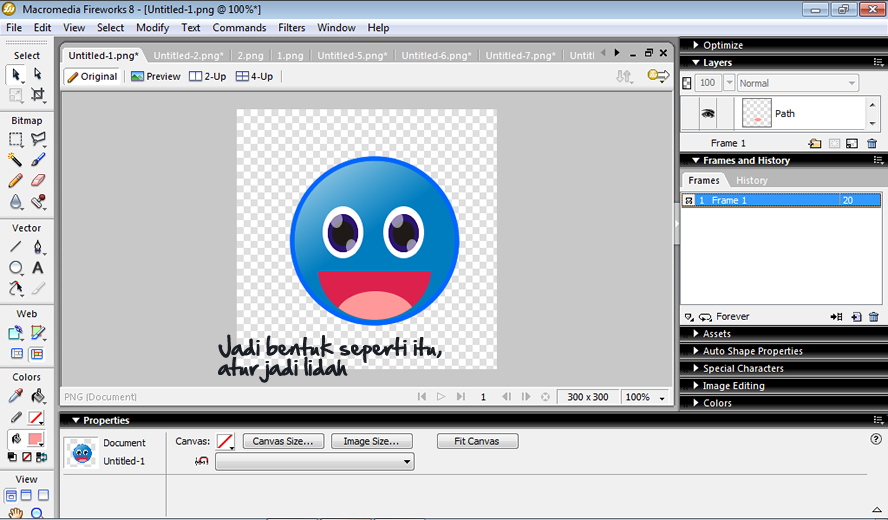The image size is (888, 520).
Task: Select the Magic Wand tool
Action: (16, 160)
